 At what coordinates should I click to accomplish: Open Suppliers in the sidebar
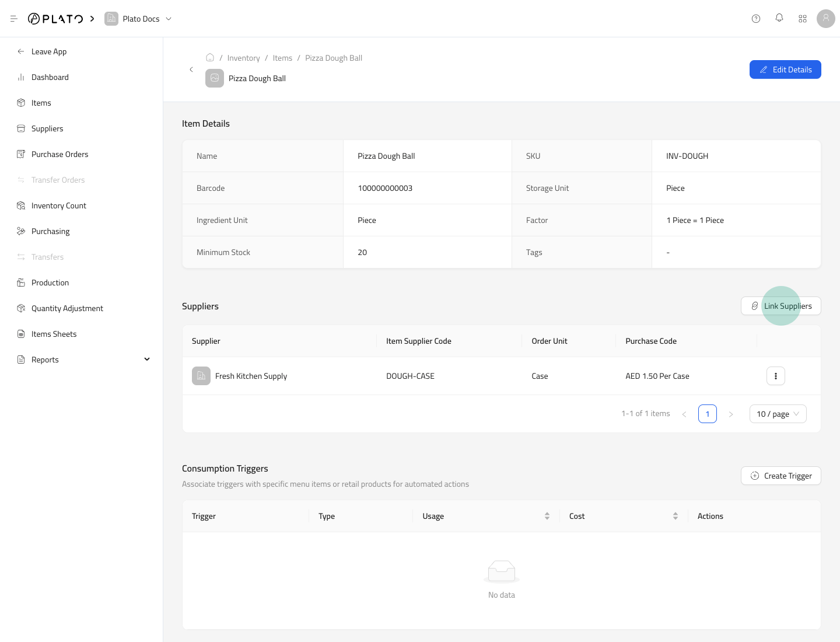click(47, 128)
